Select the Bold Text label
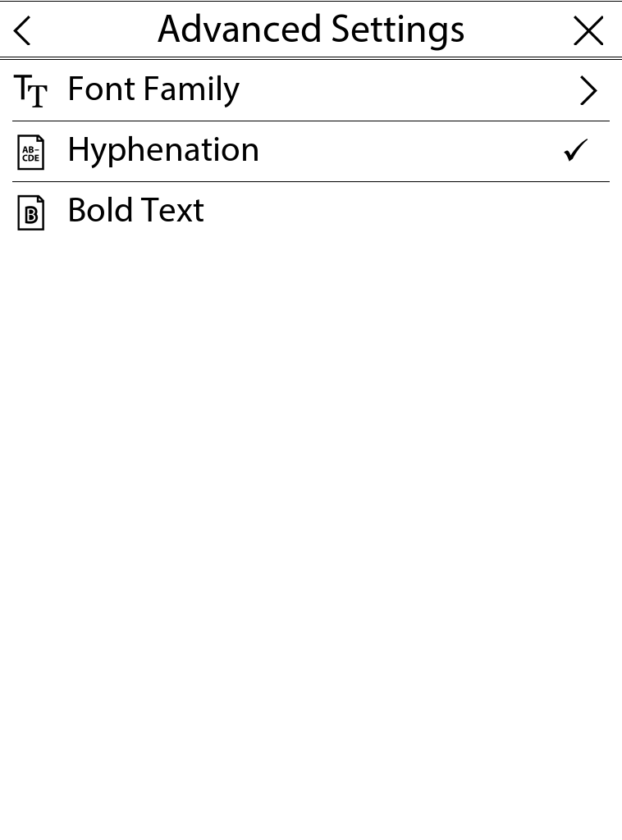Image resolution: width=622 pixels, height=840 pixels. pos(135,211)
